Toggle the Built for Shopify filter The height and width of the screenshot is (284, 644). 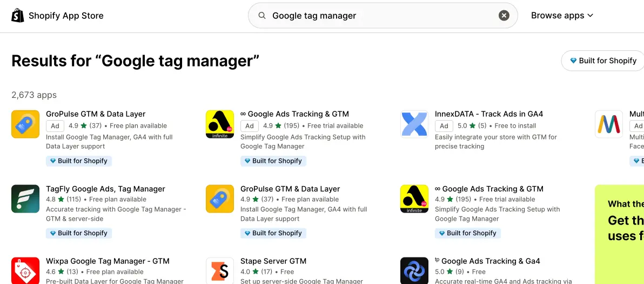(602, 61)
